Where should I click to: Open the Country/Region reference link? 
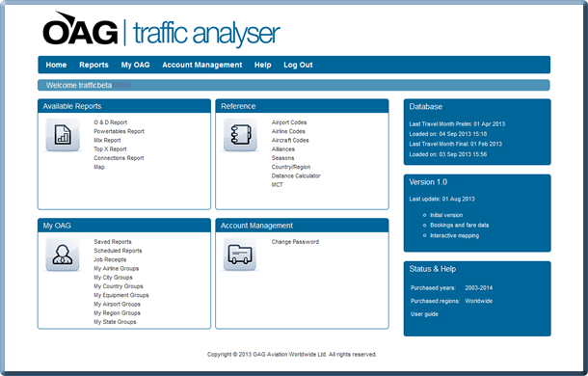(291, 167)
